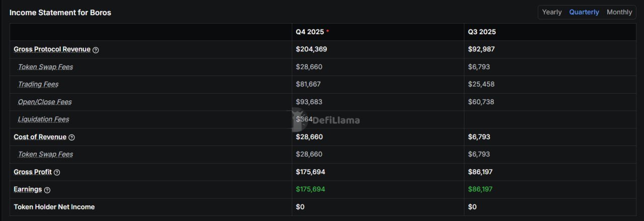Click help icon beside Cost of Revenue
Viewport: 644px width, 221px height.
(x=71, y=137)
